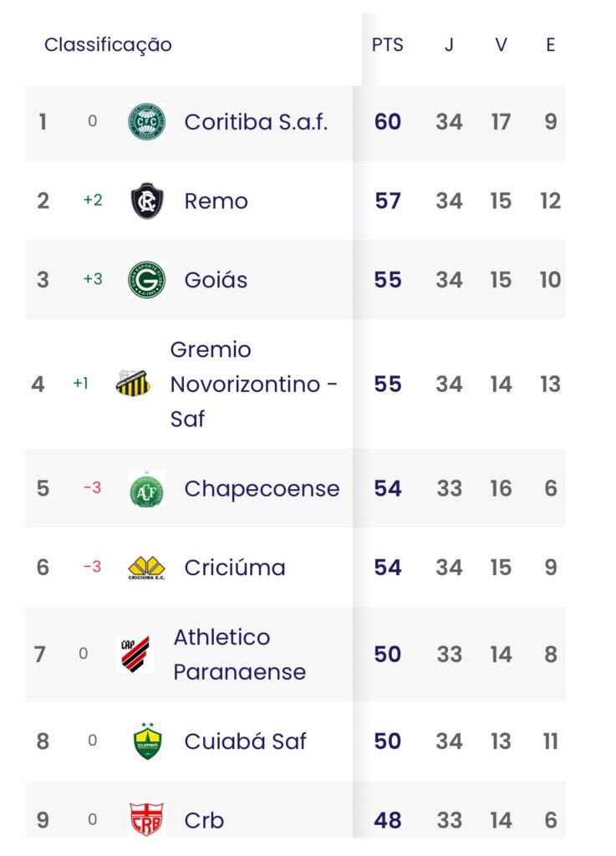Viewport: 616px width, 856px height.
Task: Click the Athletico Paranaense crest
Action: (x=135, y=654)
